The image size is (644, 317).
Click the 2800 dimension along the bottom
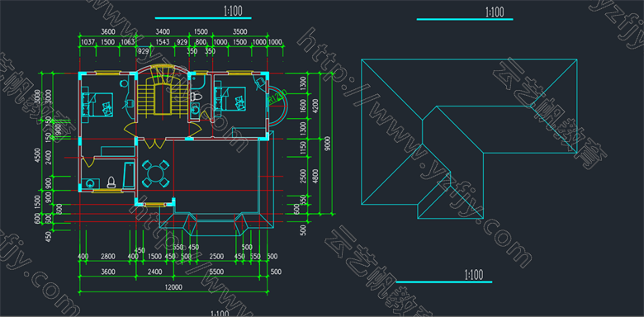pyautogui.click(x=107, y=257)
